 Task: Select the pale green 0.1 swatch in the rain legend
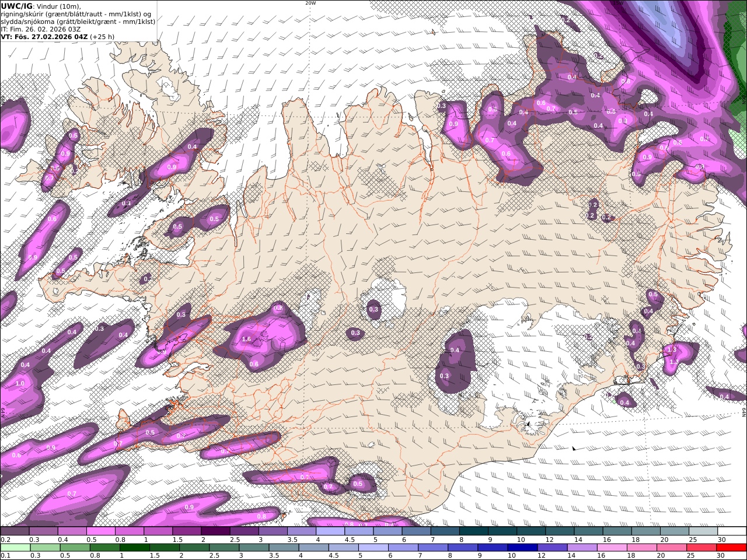(16, 548)
